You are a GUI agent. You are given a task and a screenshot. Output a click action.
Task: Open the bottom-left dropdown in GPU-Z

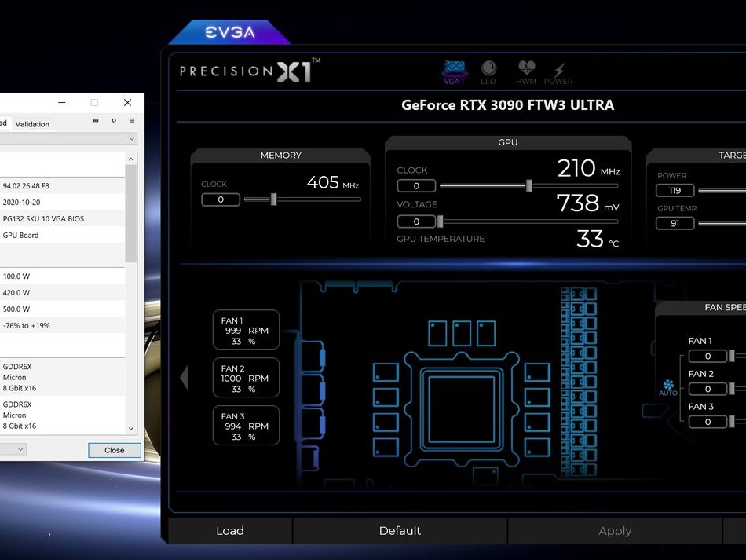pyautogui.click(x=13, y=449)
